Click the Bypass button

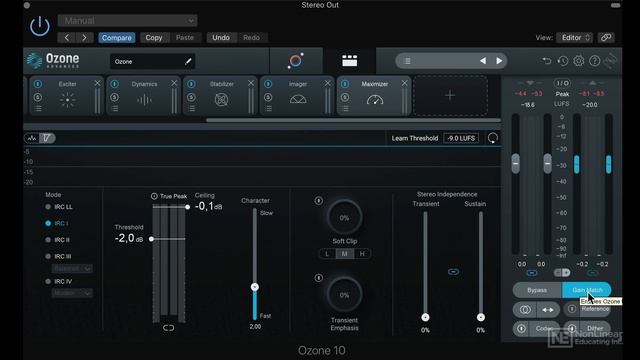537,290
